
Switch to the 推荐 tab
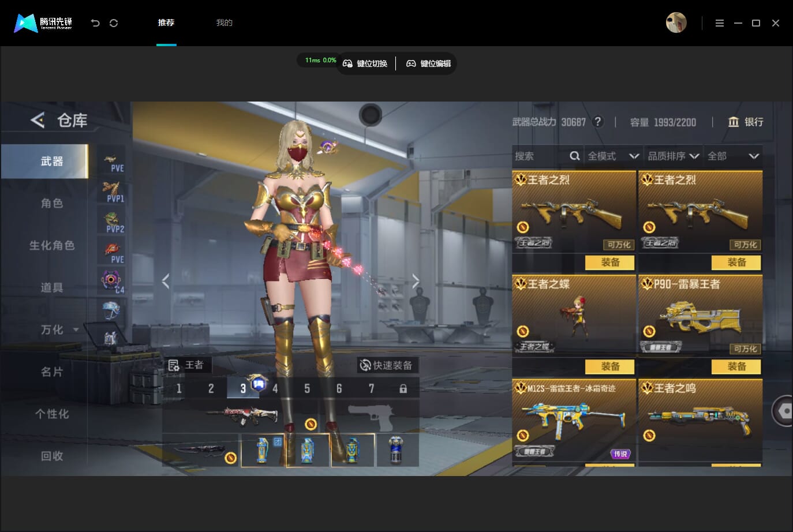coord(166,23)
